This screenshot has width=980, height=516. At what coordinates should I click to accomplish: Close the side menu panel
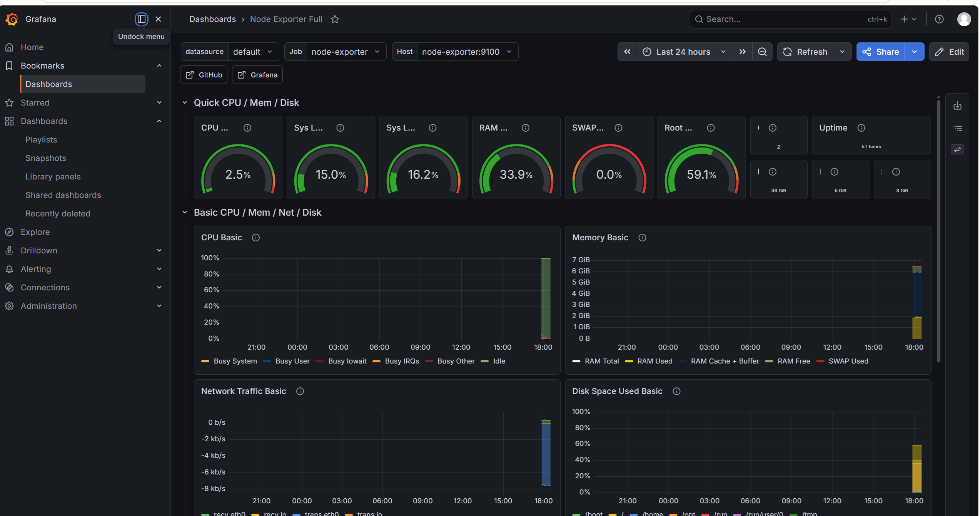pos(158,19)
